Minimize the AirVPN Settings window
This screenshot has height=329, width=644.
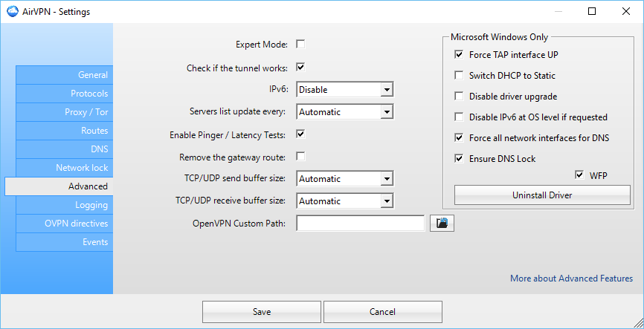(558, 11)
